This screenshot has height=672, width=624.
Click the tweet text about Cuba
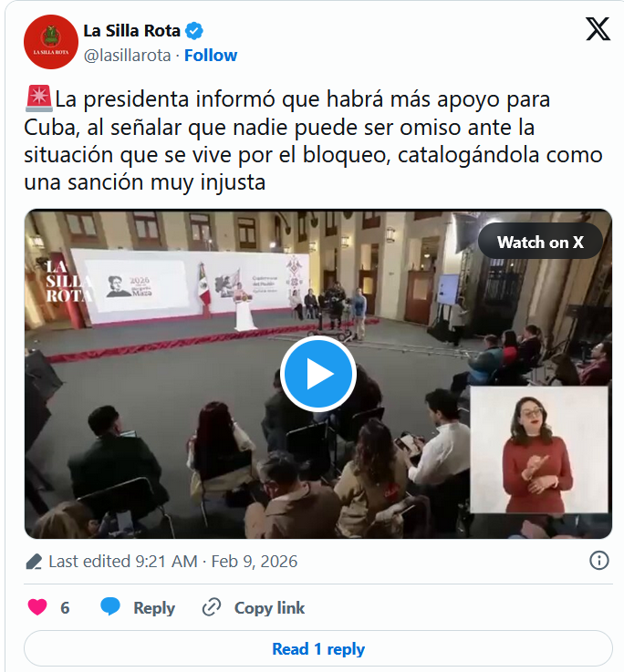[x=313, y=140]
